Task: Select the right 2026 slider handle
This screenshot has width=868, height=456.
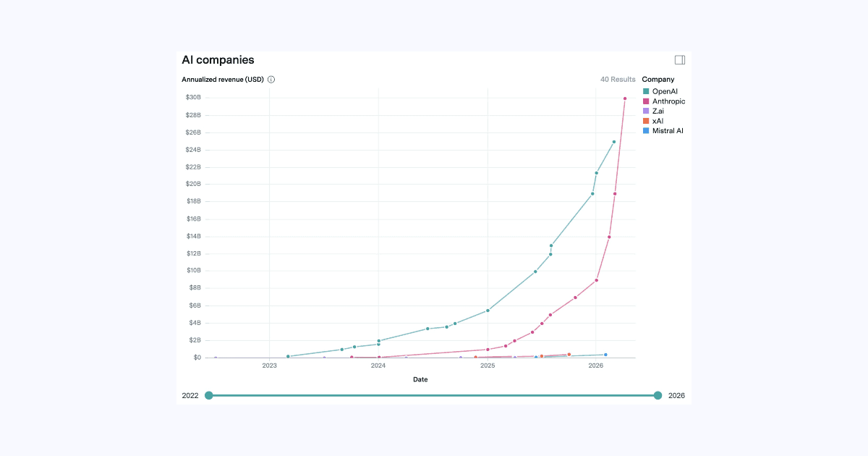Action: pyautogui.click(x=658, y=395)
